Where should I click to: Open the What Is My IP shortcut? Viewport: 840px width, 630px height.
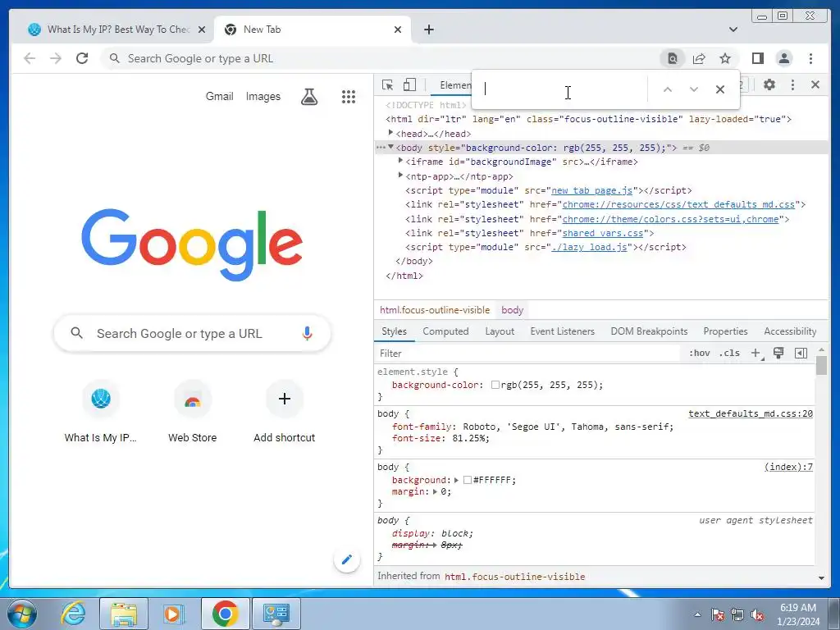(101, 412)
